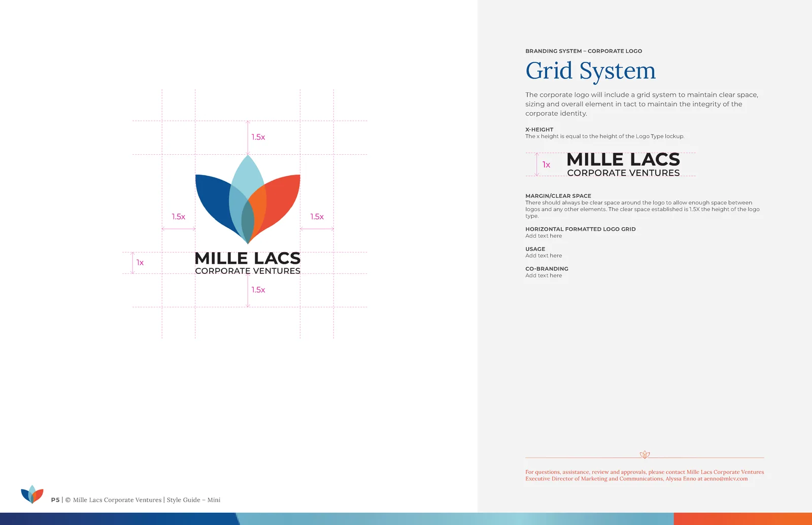Click the email address aenno@mlcv.com
This screenshot has width=812, height=525.
[726, 479]
